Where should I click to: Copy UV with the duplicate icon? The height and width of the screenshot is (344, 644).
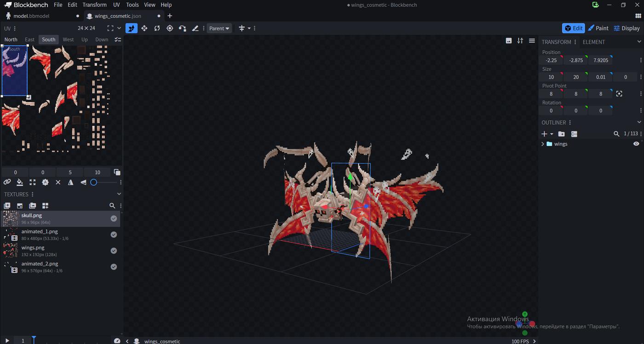click(x=117, y=172)
